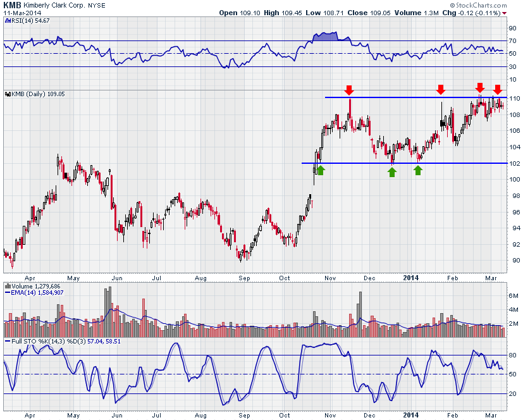The image size is (523, 420).
Task: Click the 6M volume axis label
Action: pyautogui.click(x=514, y=296)
